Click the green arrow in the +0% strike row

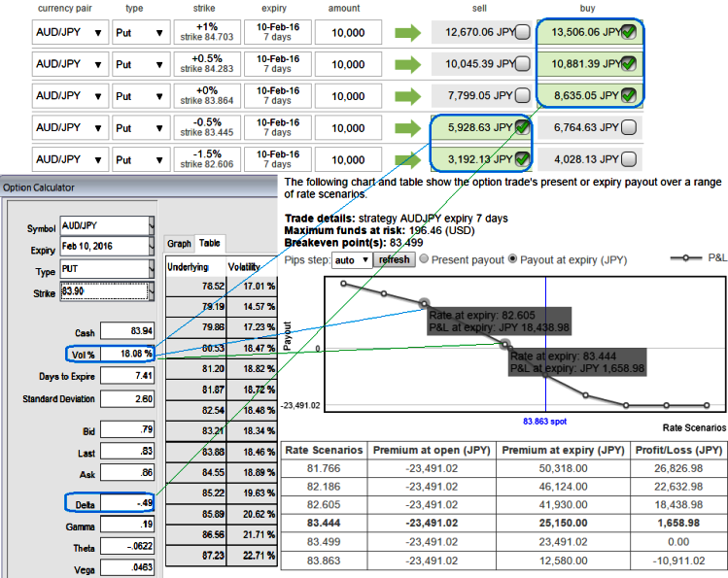click(408, 96)
